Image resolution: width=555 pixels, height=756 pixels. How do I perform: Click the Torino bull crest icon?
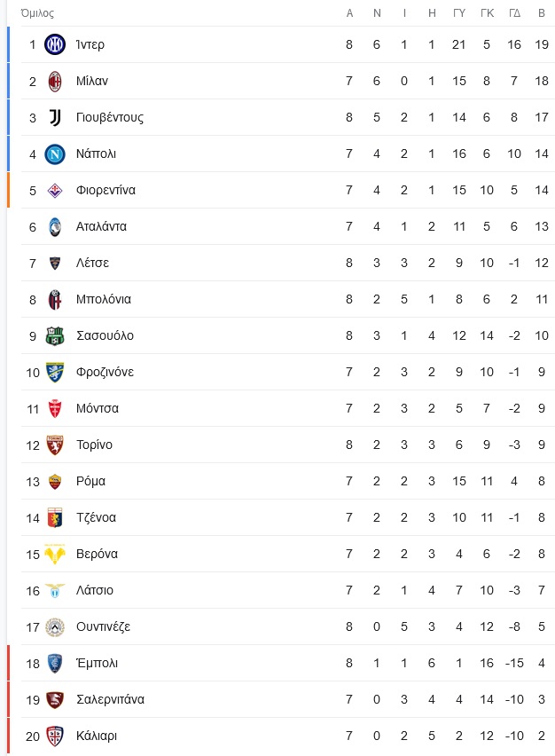[55, 445]
